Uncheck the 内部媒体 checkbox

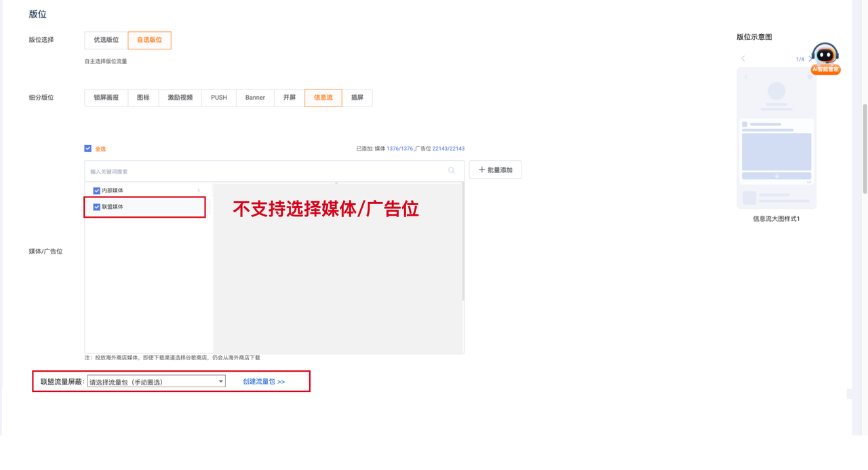(97, 191)
